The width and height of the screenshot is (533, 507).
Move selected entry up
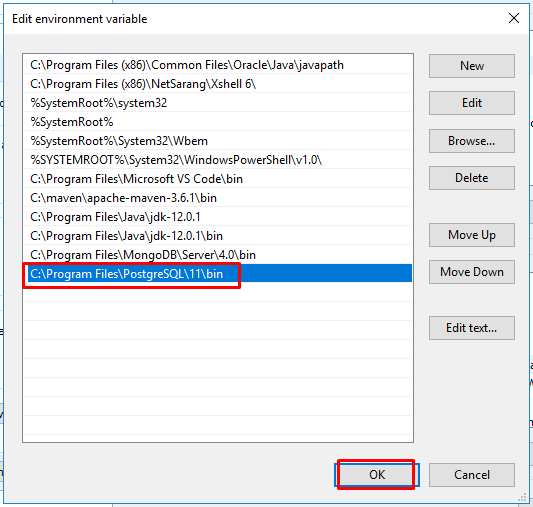(x=471, y=235)
